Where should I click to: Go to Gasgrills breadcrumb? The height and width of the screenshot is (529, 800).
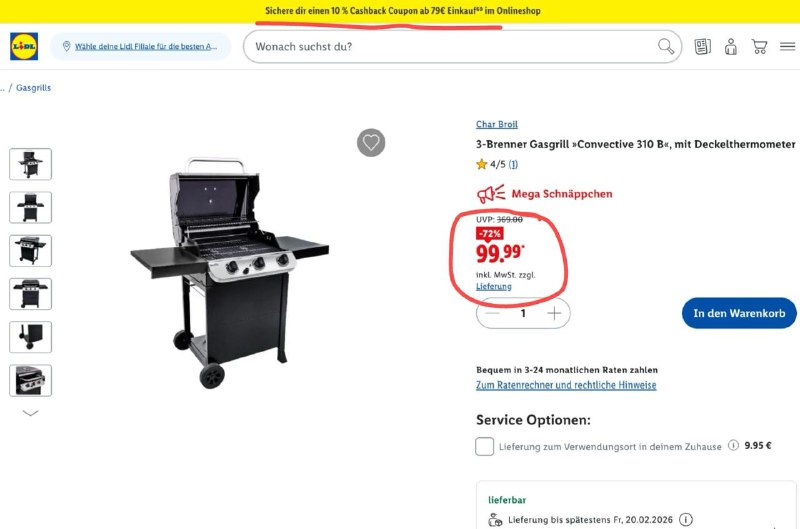pyautogui.click(x=33, y=88)
